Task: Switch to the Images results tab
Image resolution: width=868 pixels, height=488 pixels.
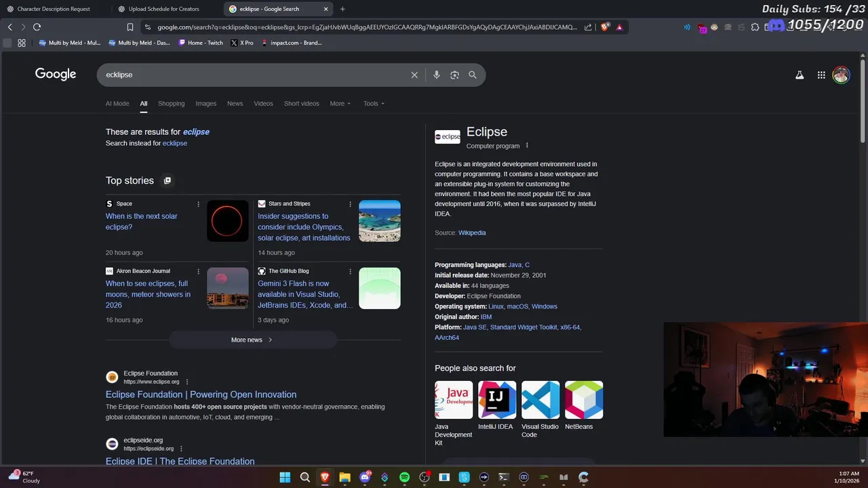Action: tap(205, 104)
